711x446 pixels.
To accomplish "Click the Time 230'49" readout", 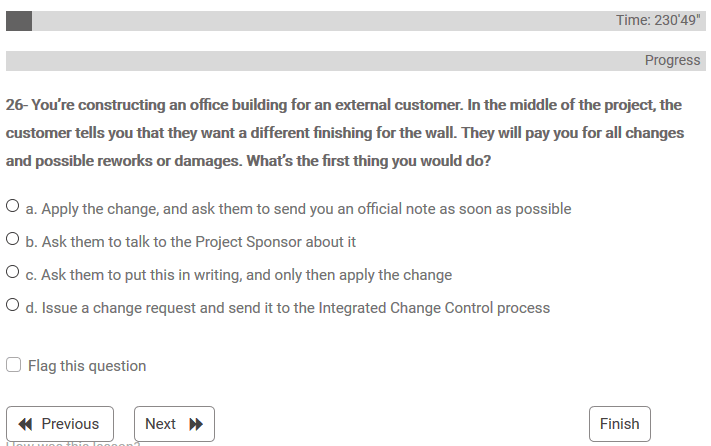I will [x=658, y=21].
